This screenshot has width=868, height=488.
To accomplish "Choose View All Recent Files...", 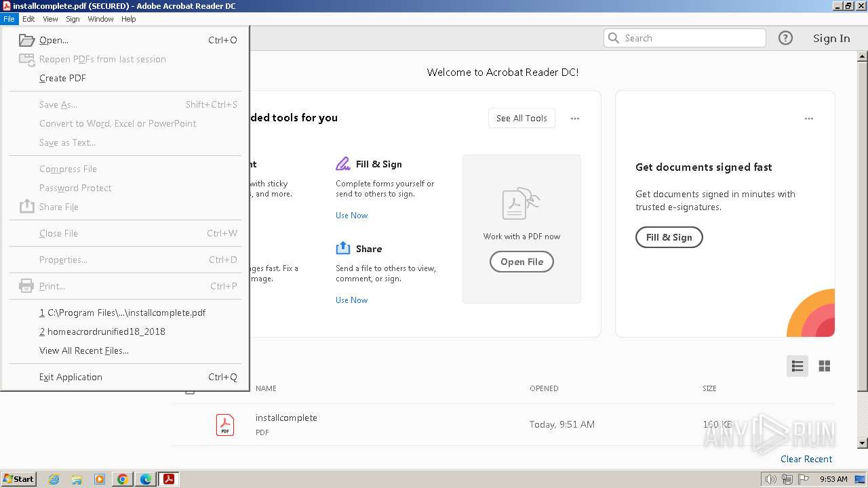I will point(125,350).
